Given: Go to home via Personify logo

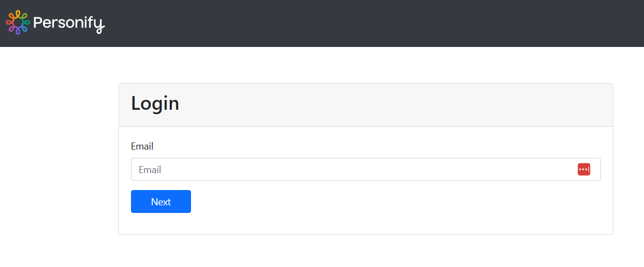Looking at the screenshot, I should point(55,23).
